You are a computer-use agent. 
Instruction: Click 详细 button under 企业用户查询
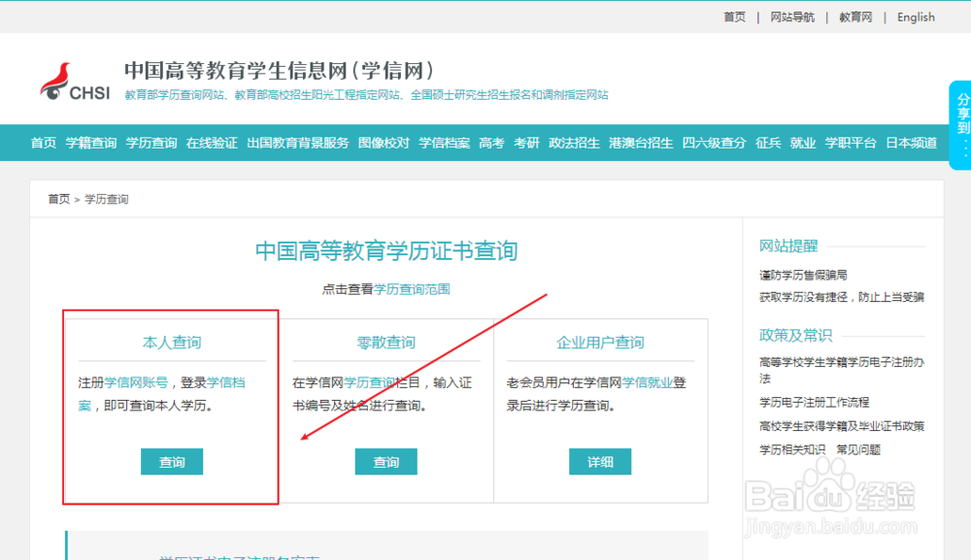(600, 462)
